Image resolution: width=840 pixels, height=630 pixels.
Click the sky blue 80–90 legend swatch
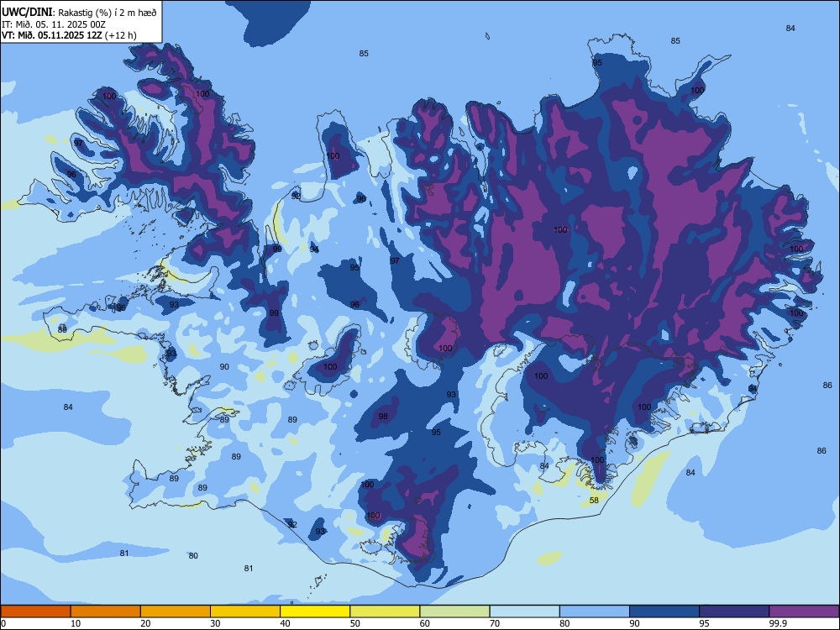coord(595,612)
